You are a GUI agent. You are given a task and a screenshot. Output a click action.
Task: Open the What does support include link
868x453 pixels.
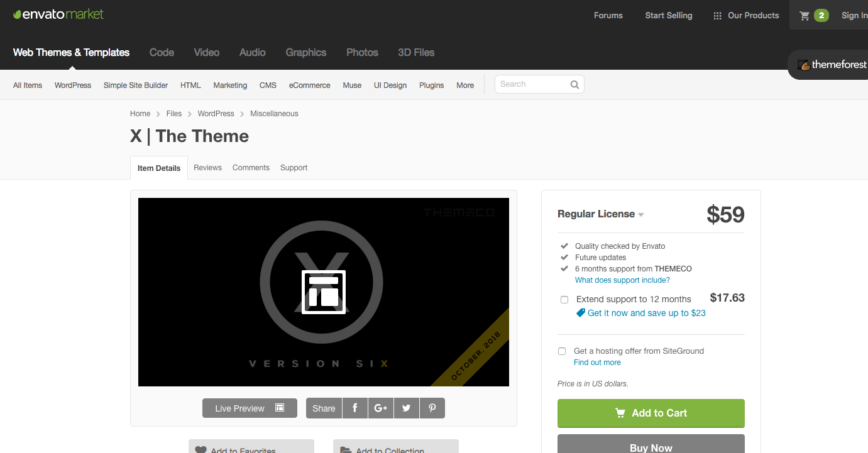pyautogui.click(x=622, y=280)
